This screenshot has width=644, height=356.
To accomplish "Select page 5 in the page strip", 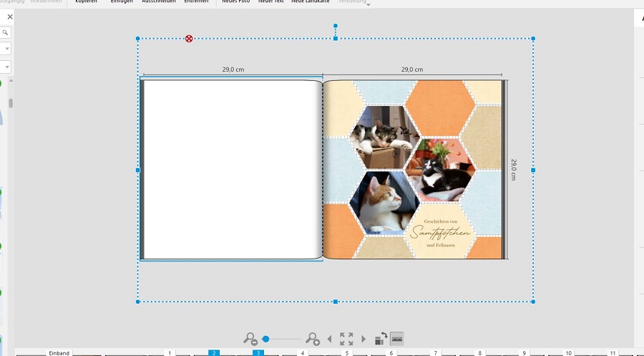I will coord(346,352).
